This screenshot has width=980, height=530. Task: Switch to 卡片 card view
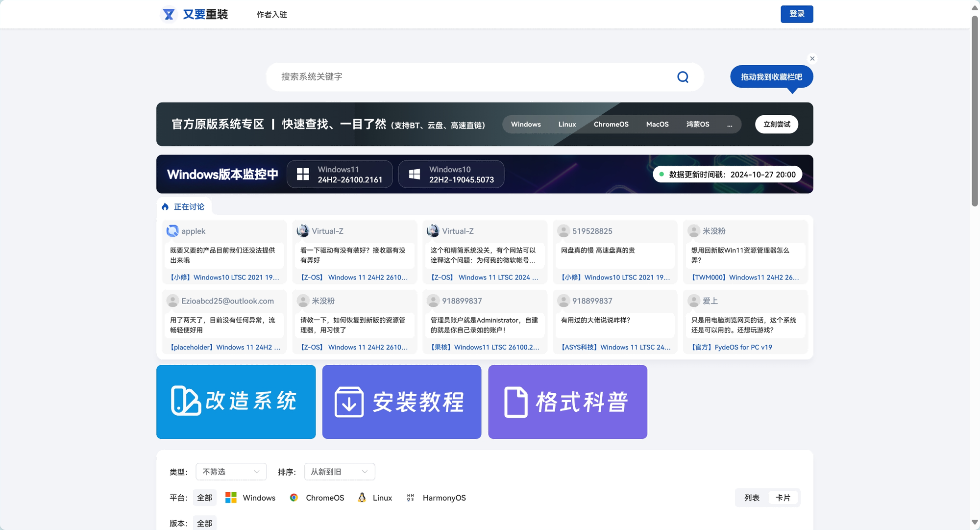tap(783, 498)
